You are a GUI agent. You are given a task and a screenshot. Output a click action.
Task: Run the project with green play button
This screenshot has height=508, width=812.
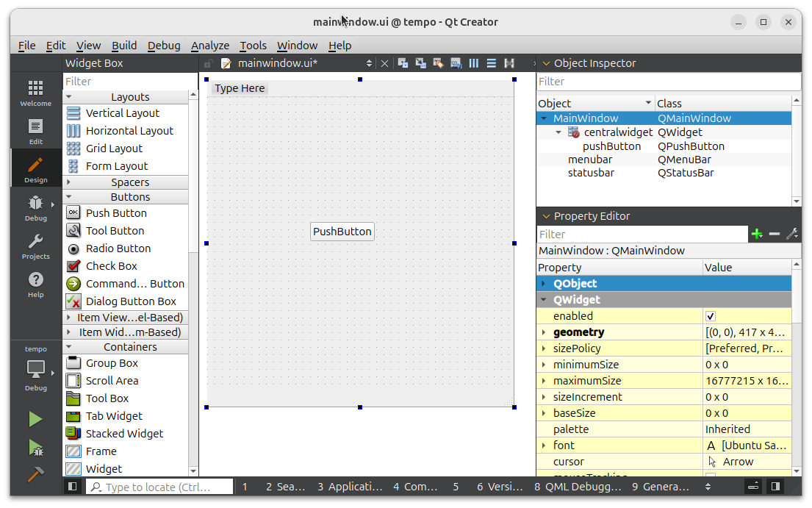tap(35, 419)
